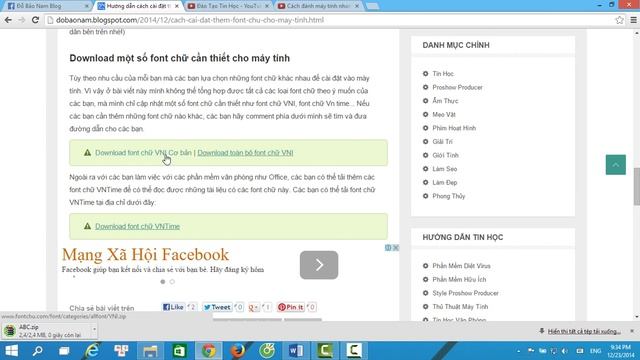Launch Internet Explorer from taskbar
Screen dimensions: 640x360
92,351
